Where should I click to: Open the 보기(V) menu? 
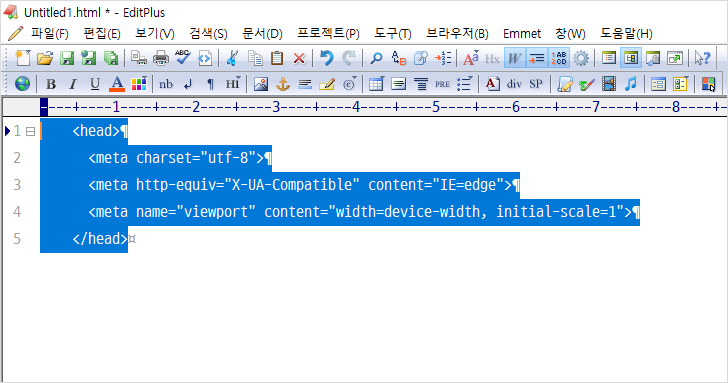(x=155, y=33)
